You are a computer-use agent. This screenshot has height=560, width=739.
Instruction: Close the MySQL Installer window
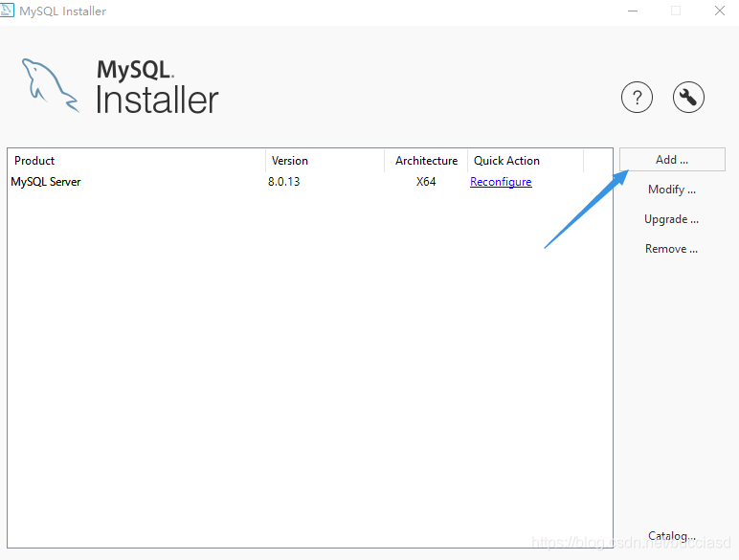click(x=719, y=11)
